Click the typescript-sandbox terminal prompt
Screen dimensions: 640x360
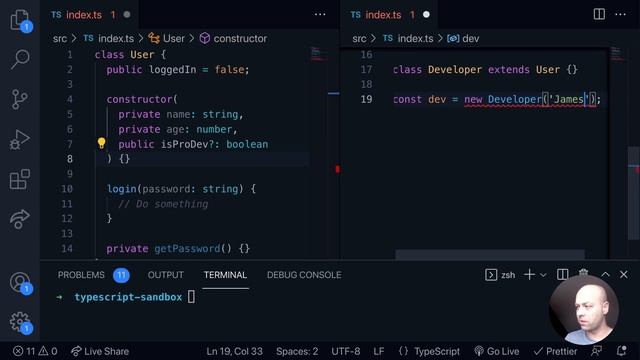point(128,297)
